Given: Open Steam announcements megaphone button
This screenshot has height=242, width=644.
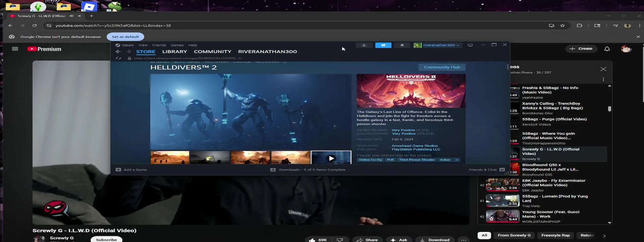Looking at the screenshot, I should 383,45.
